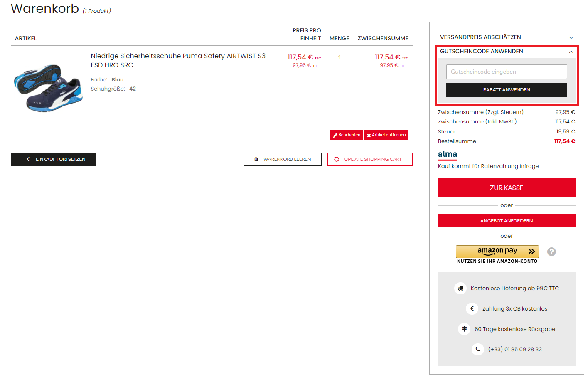Focus the Gutscheincode eingeben field
This screenshot has height=380, width=588.
507,72
